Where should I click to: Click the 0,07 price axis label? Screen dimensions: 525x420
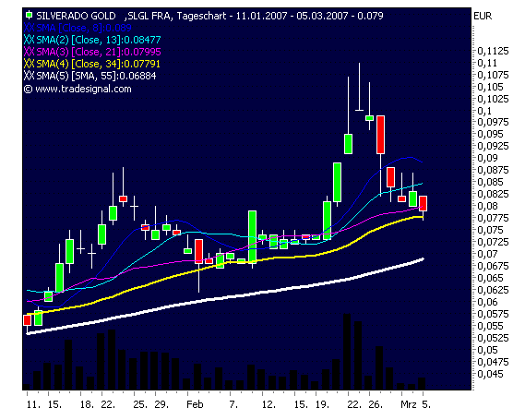[487, 254]
